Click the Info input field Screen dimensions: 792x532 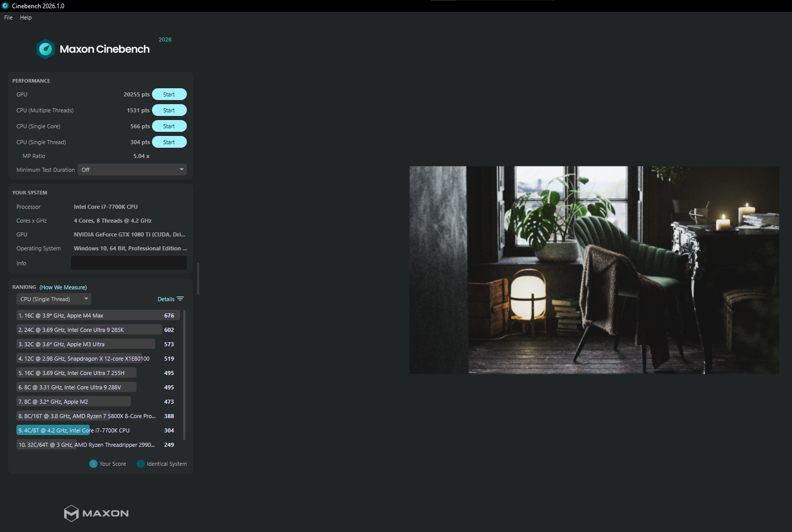[x=129, y=263]
